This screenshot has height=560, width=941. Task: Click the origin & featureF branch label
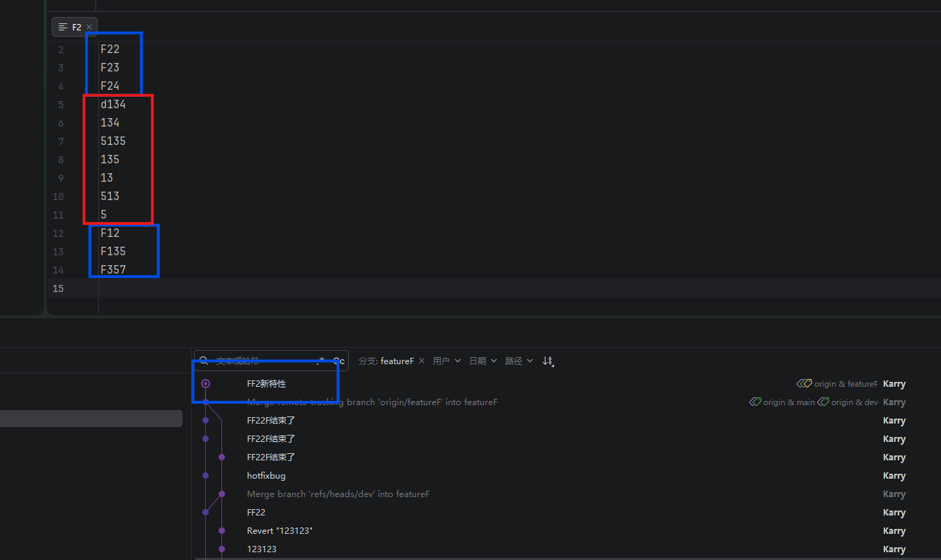coord(846,384)
